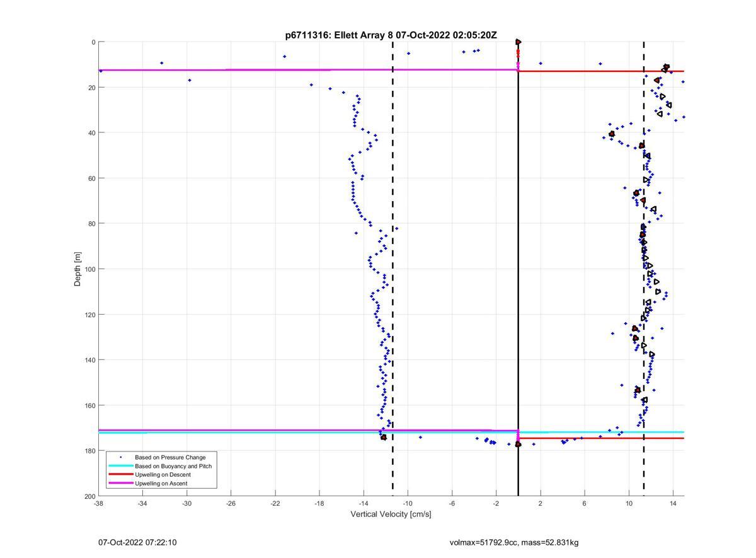Image resolution: width=756 pixels, height=558 pixels.
Task: Click x-axis tick label -2
Action: pyautogui.click(x=496, y=503)
